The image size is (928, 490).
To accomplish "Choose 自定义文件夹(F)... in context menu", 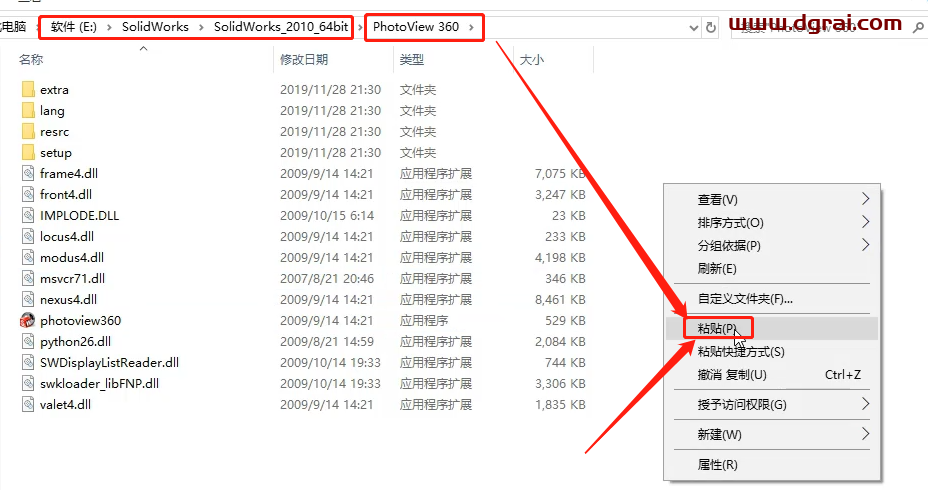I will pos(772,299).
